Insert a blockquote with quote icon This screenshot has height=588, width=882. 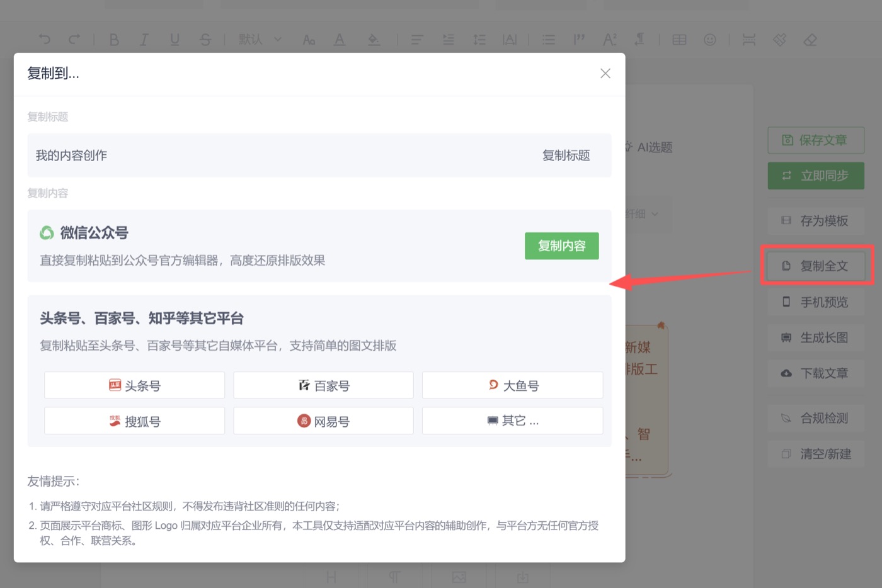[x=579, y=40]
